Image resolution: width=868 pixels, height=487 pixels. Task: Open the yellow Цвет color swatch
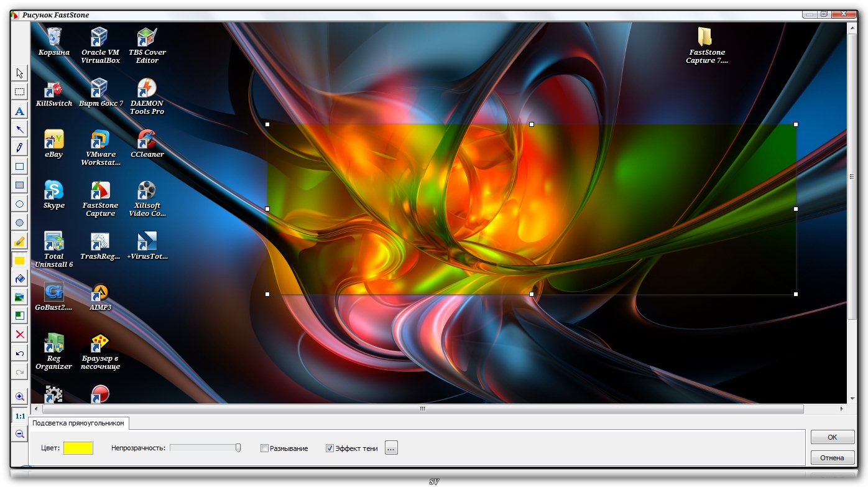pyautogui.click(x=78, y=448)
